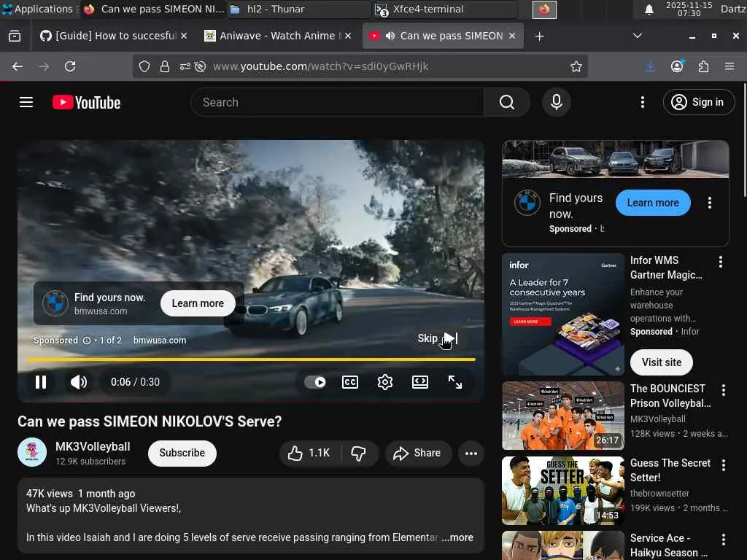This screenshot has width=747, height=560.
Task: Open the bmwusa.com link below the ad overlay
Action: click(x=160, y=341)
